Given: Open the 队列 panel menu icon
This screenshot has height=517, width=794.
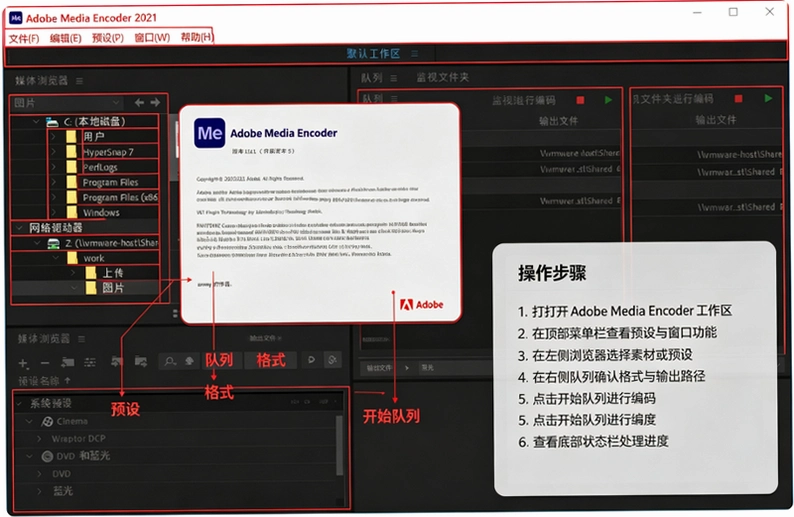Looking at the screenshot, I should tap(393, 78).
